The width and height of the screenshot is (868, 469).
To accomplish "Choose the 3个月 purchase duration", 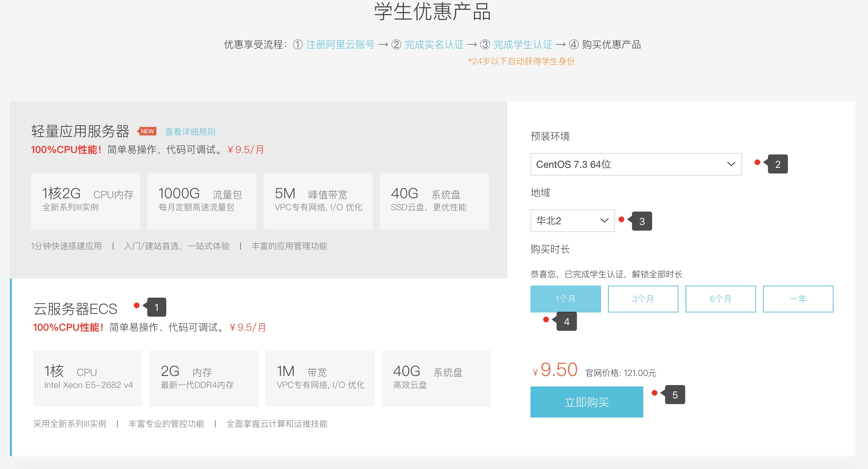I will tap(643, 299).
